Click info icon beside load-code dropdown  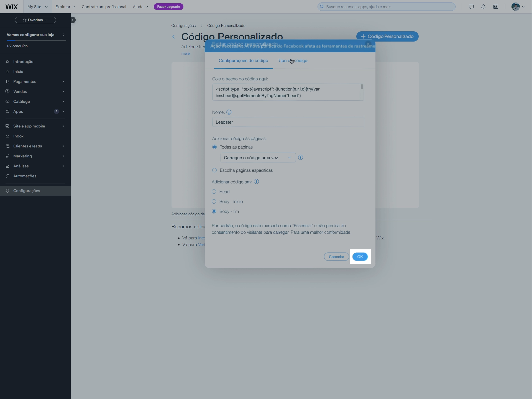tap(301, 157)
